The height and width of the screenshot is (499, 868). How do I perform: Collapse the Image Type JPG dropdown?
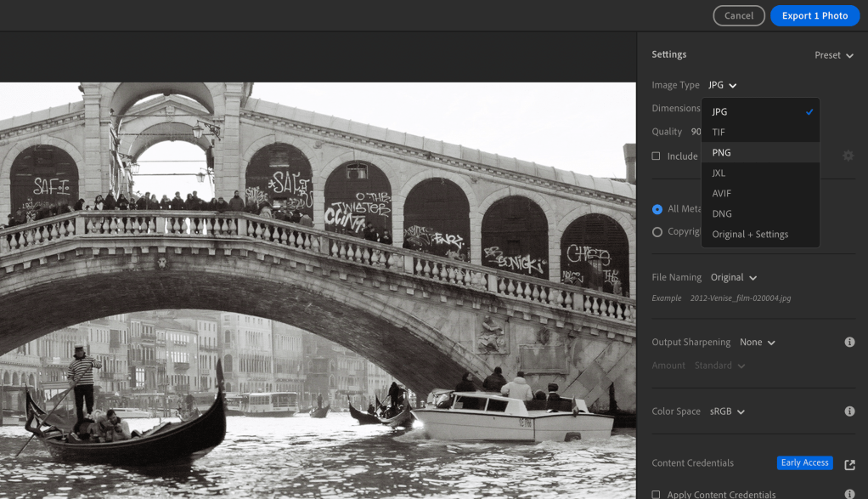722,85
